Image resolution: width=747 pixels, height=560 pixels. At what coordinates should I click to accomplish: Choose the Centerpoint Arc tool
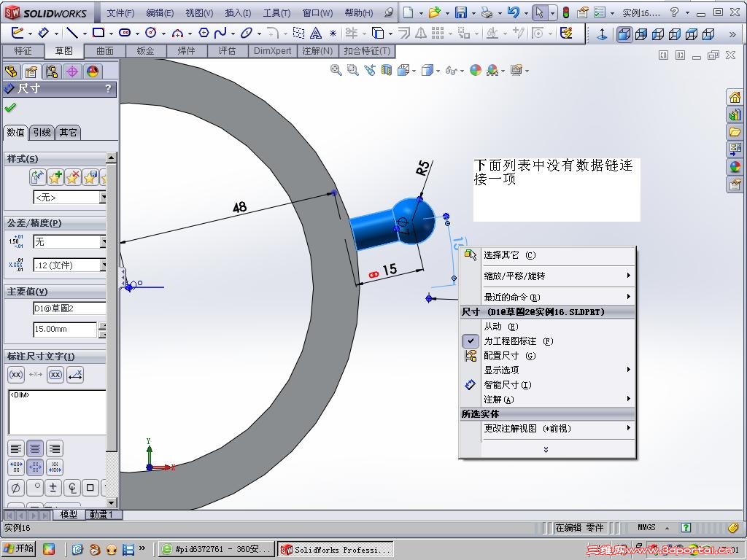[177, 32]
